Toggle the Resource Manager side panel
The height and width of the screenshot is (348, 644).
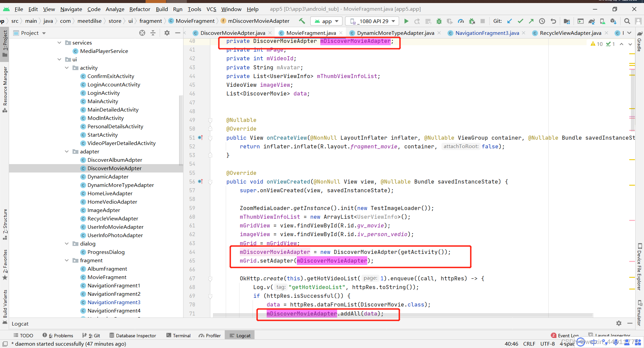[x=5, y=89]
